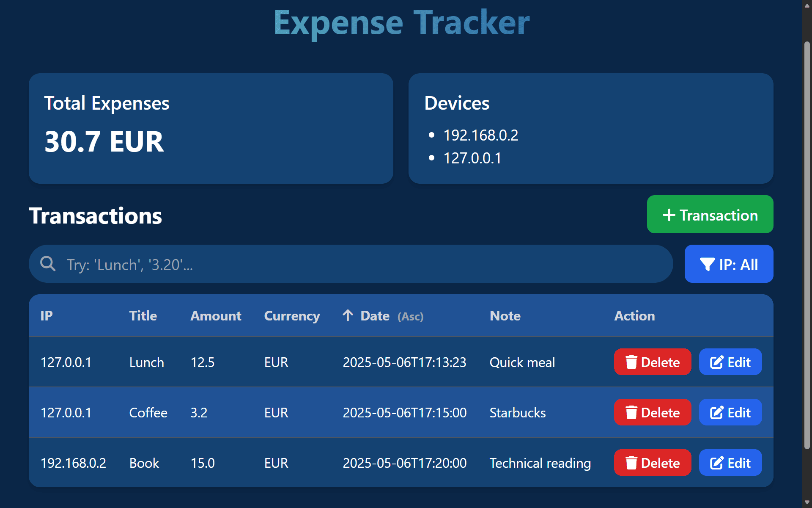The image size is (812, 508).
Task: Click the Transactions heading
Action: click(x=95, y=216)
